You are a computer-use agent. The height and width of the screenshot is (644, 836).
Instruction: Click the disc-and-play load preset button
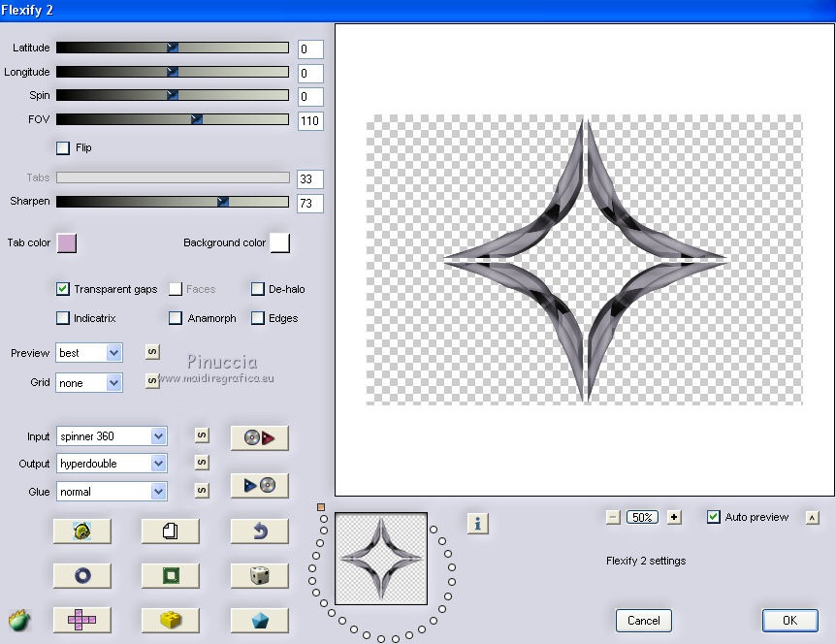click(260, 437)
